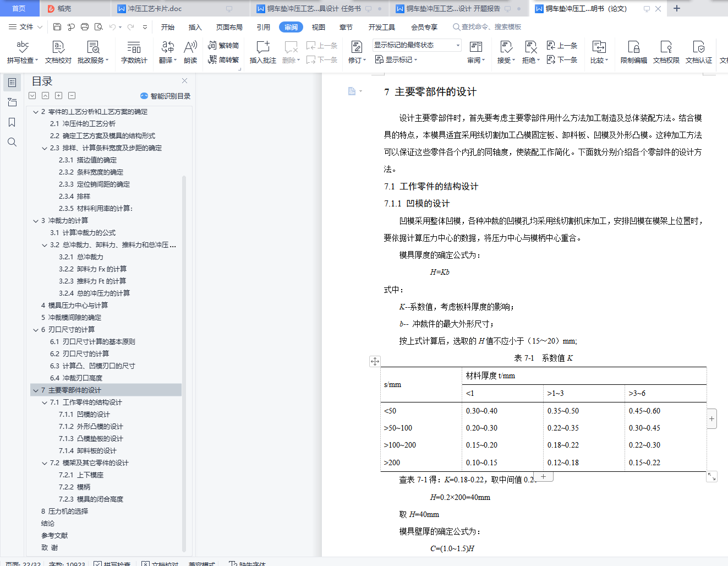Screen dimensions: 728x566
Task: Open the bookmark icon in side strip
Action: click(x=12, y=122)
